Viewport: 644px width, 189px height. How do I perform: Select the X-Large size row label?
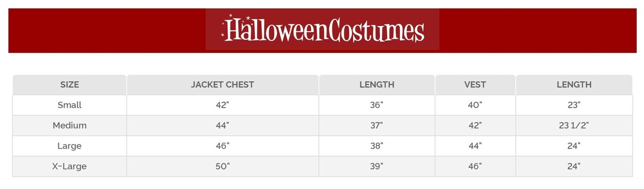[69, 167]
